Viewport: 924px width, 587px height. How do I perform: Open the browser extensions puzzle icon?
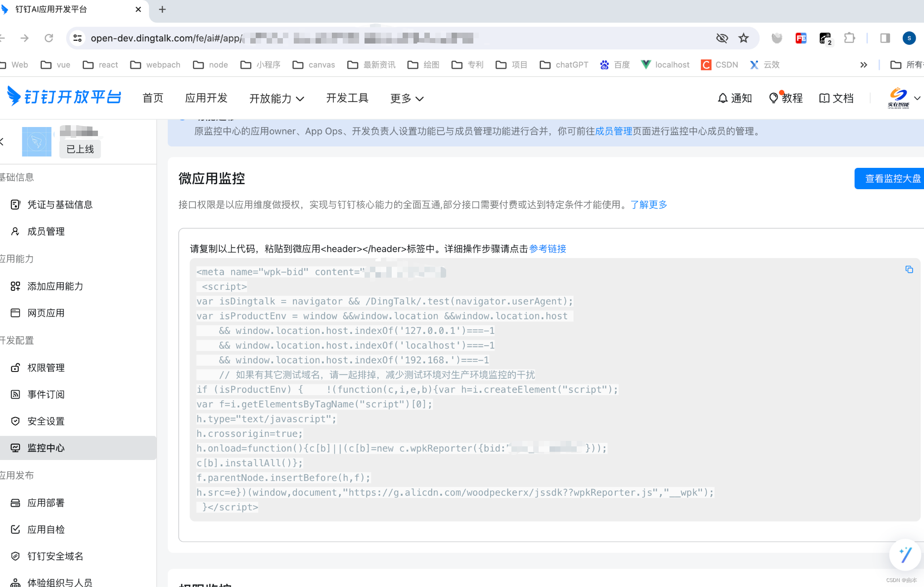click(849, 38)
